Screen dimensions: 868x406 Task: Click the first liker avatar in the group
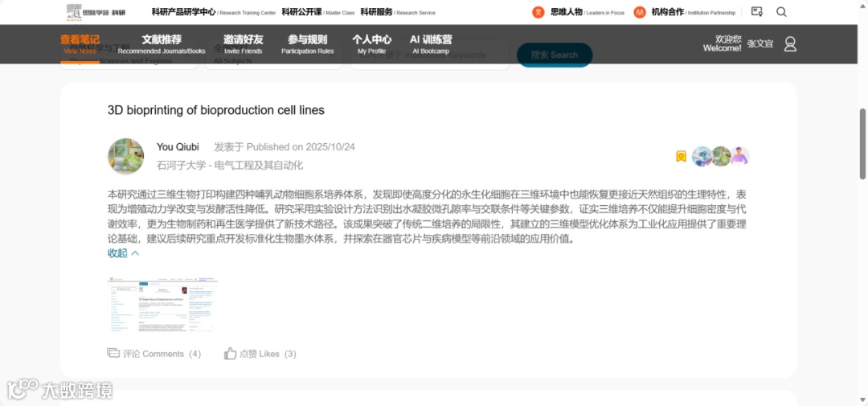point(702,156)
